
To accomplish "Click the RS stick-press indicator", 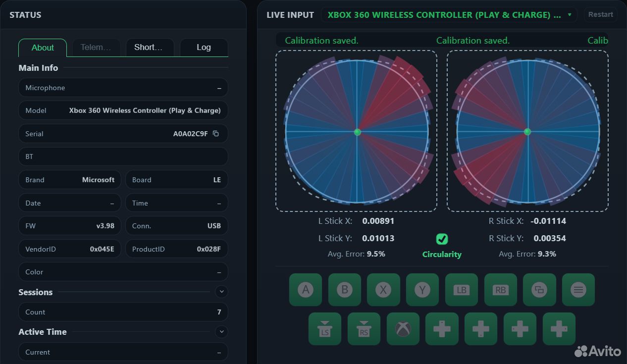I will click(x=364, y=329).
